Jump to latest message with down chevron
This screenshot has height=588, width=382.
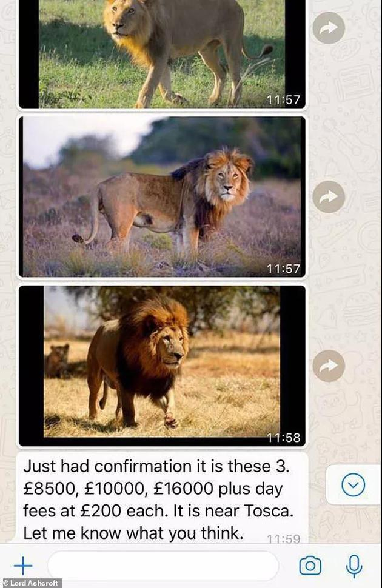coord(353,484)
